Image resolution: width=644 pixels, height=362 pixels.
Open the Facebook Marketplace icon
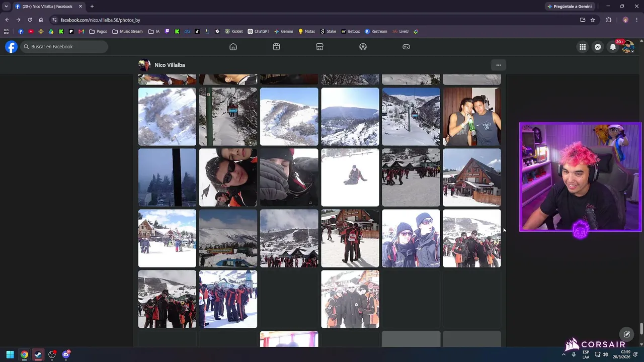319,47
